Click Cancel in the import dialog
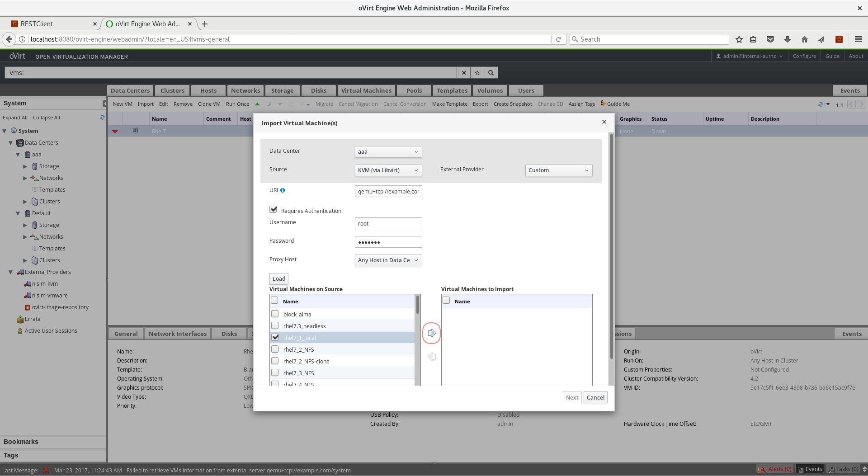 coord(595,398)
